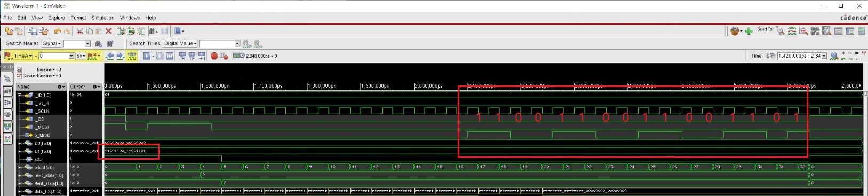Open the ps time unit dropdown
Image resolution: width=868 pixels, height=196 pixels.
pyautogui.click(x=81, y=56)
